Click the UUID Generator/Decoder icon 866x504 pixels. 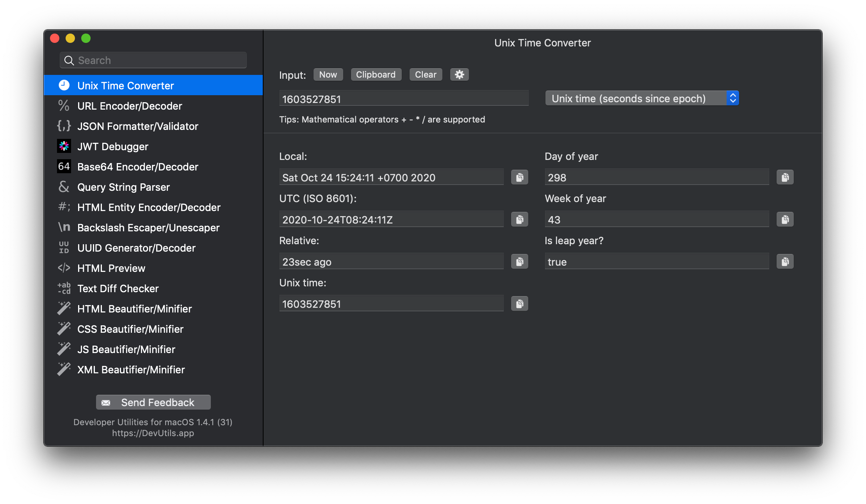pyautogui.click(x=65, y=248)
